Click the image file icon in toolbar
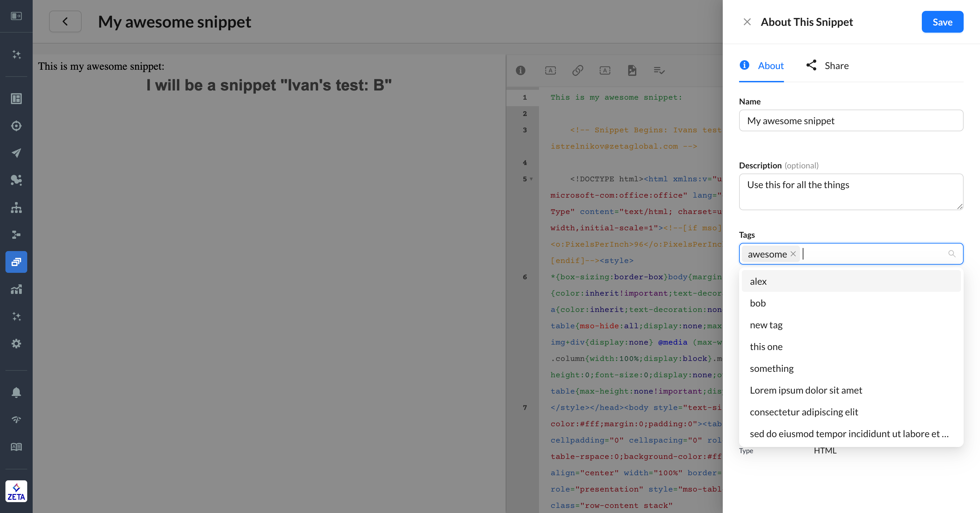 [x=632, y=70]
